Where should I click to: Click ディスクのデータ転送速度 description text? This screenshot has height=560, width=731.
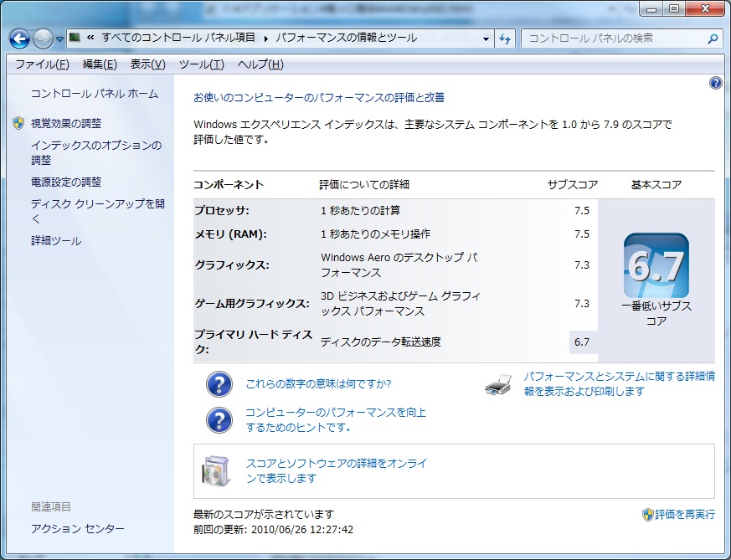tap(381, 342)
